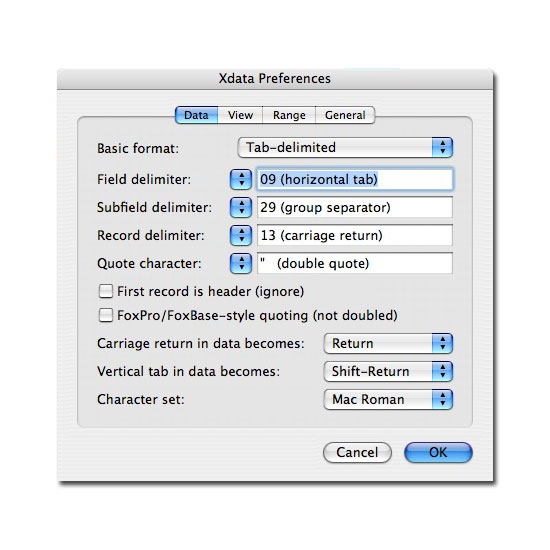Click the "Record delimiter:" label
This screenshot has height=550, width=550.
[150, 235]
